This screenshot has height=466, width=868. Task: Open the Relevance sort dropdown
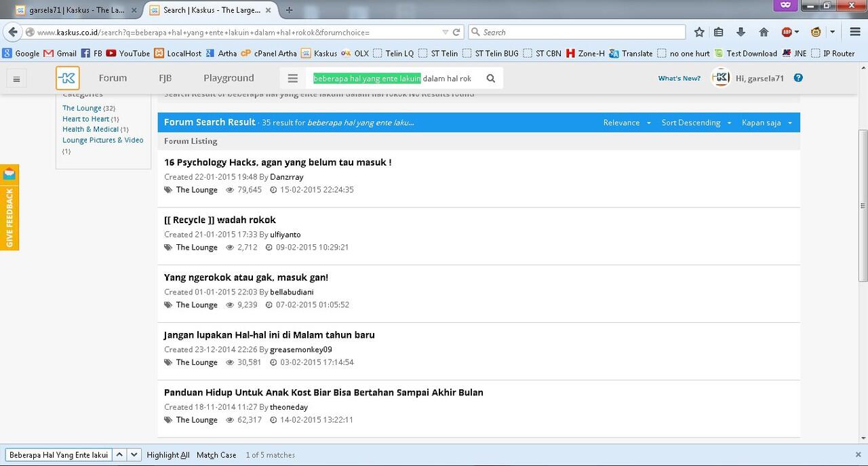pos(627,123)
